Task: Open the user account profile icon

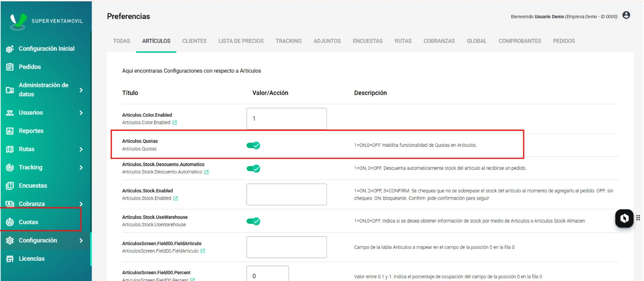Action: coord(626,15)
